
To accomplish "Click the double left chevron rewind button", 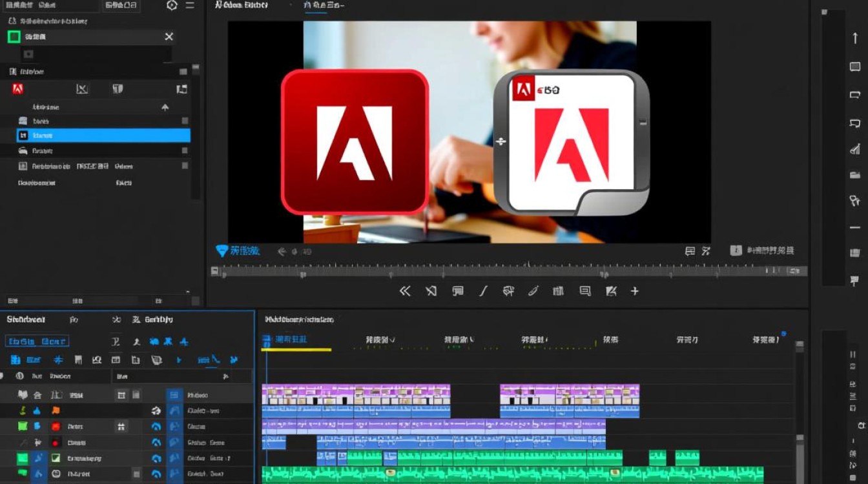I will [x=405, y=291].
